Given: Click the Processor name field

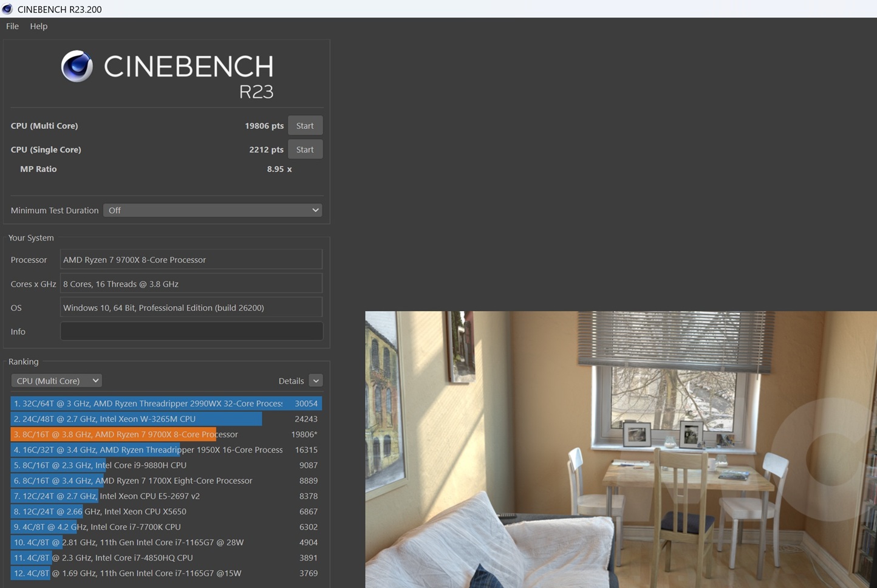Looking at the screenshot, I should [x=191, y=260].
